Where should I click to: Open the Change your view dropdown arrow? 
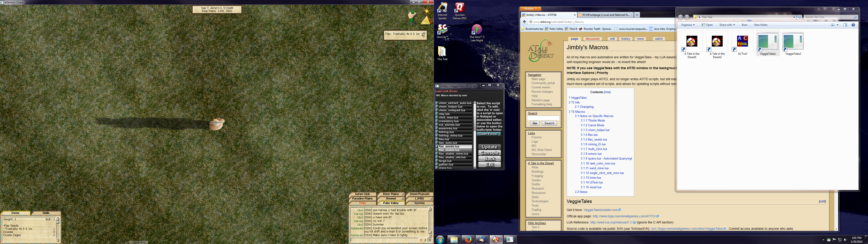coord(837,25)
